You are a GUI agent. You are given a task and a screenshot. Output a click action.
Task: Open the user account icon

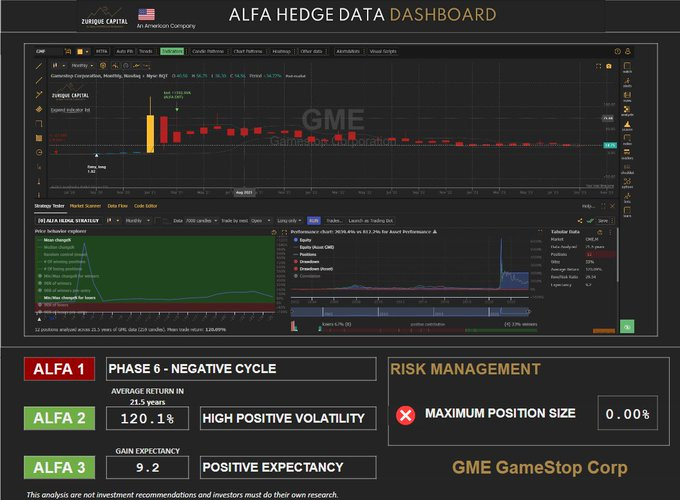pyautogui.click(x=628, y=51)
